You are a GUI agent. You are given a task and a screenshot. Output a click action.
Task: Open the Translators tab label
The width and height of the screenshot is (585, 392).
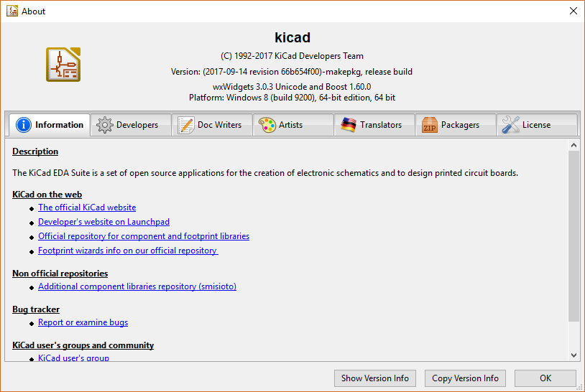click(381, 125)
